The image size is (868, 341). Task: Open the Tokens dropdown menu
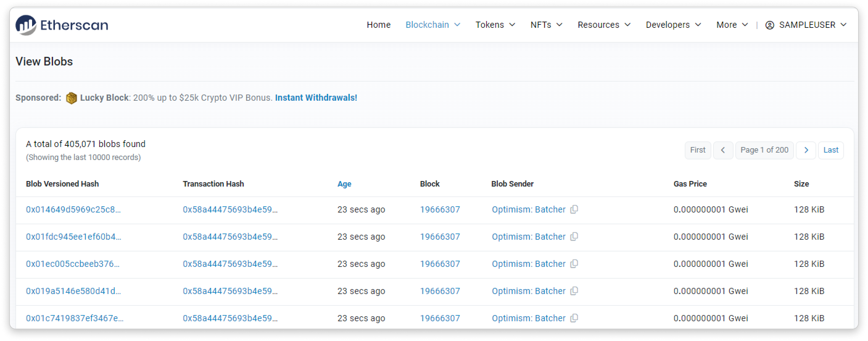pos(495,25)
